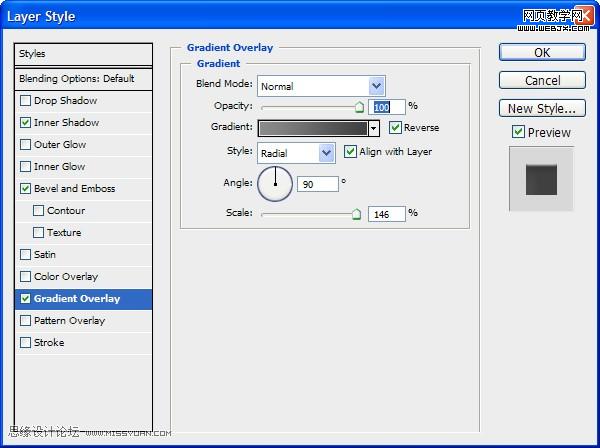This screenshot has height=448, width=600.
Task: Click the Cancel button
Action: pos(542,80)
